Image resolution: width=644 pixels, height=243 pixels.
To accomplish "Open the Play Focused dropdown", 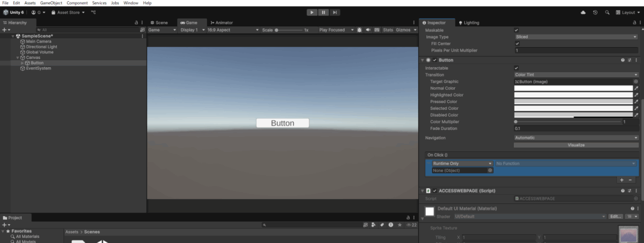I will (x=336, y=30).
